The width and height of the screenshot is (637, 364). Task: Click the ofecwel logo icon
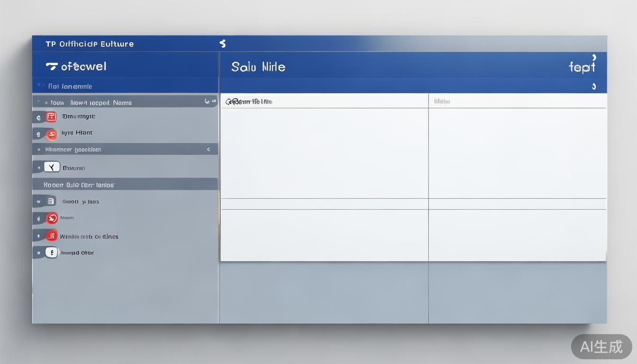tap(52, 66)
